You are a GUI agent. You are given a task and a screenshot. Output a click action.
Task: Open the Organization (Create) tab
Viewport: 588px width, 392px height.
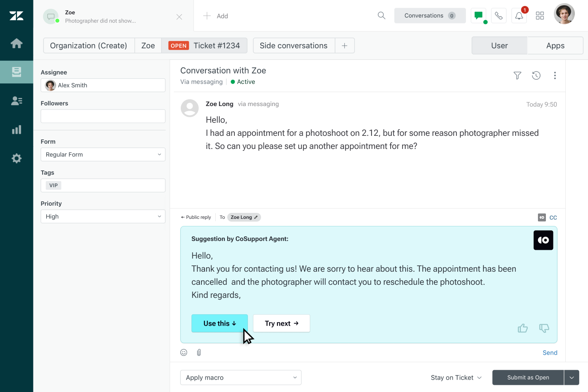point(89,46)
